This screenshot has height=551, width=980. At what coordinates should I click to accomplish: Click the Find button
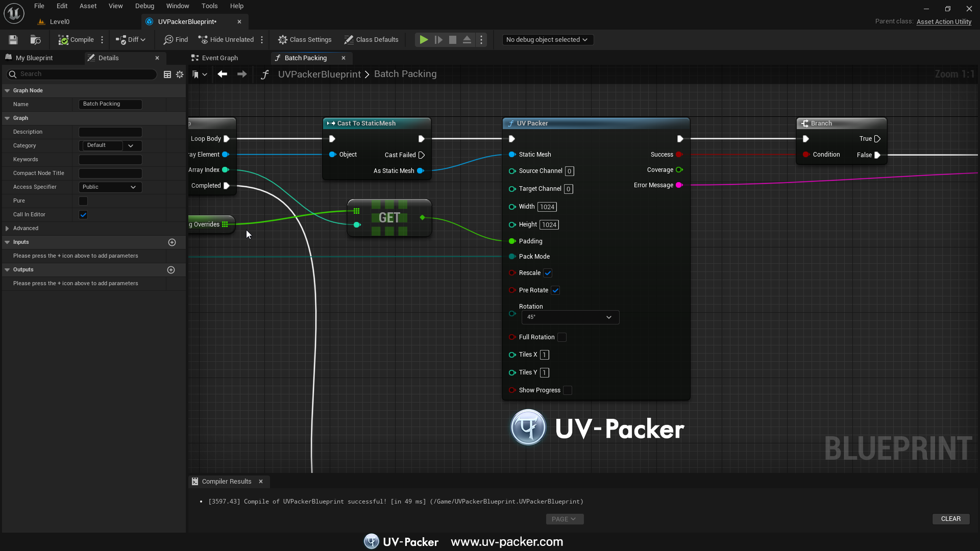click(x=176, y=40)
